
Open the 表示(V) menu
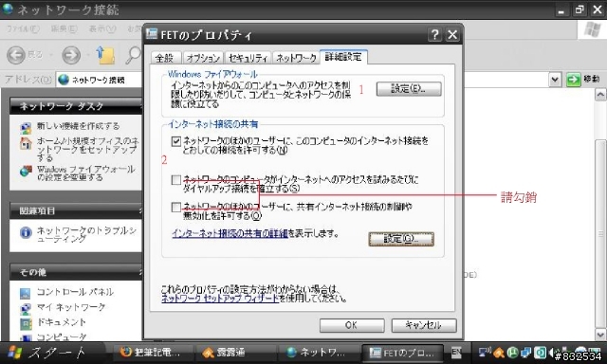click(x=102, y=29)
